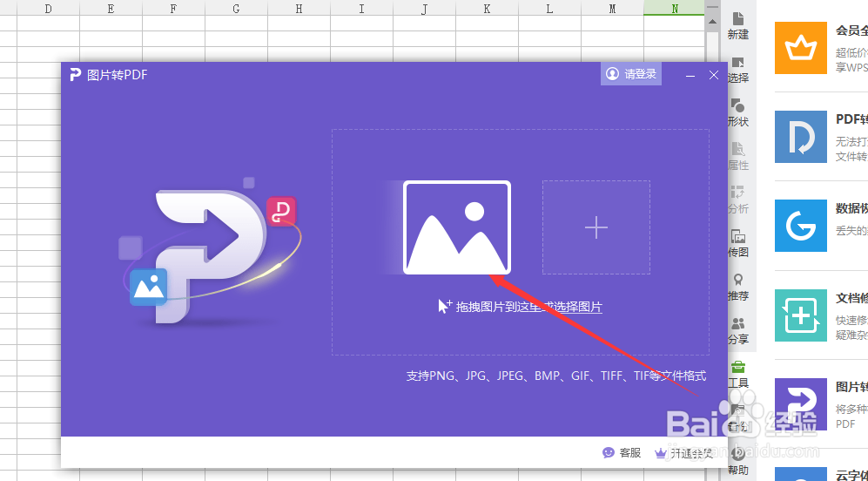Add an image with the plus box
Viewport: 868px width, 481px height.
(596, 227)
